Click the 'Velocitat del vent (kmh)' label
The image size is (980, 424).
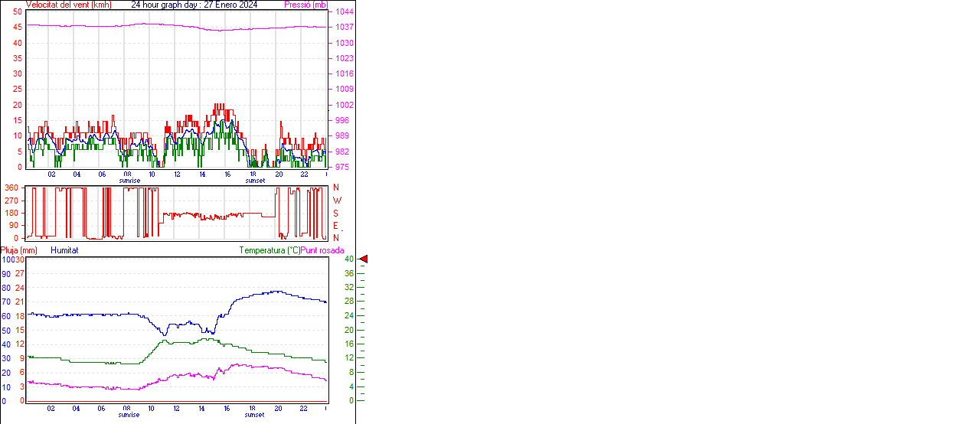[x=69, y=5]
